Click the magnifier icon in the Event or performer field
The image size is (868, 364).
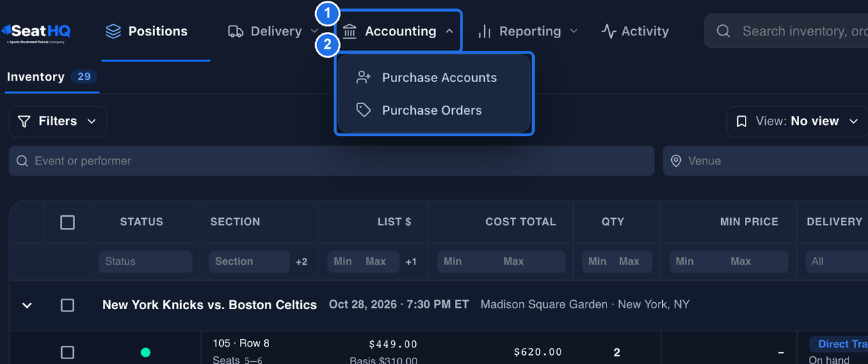(x=22, y=160)
